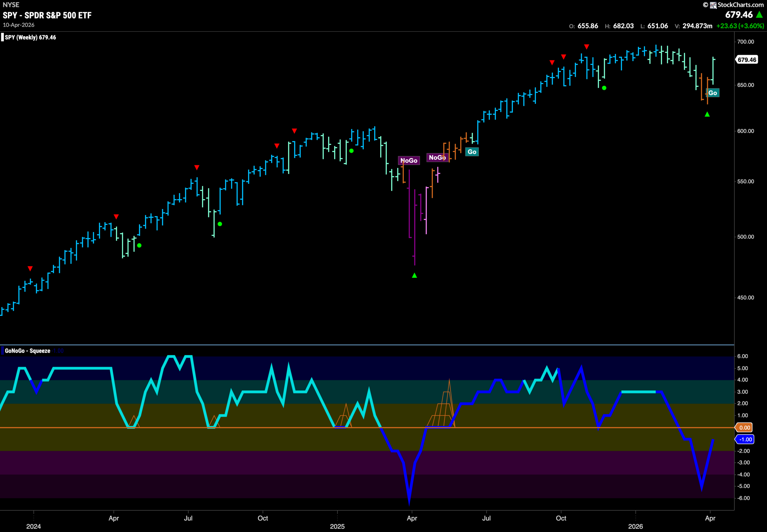Click the +23.63 (+3.60%) change value
The height and width of the screenshot is (532, 767).
click(740, 26)
